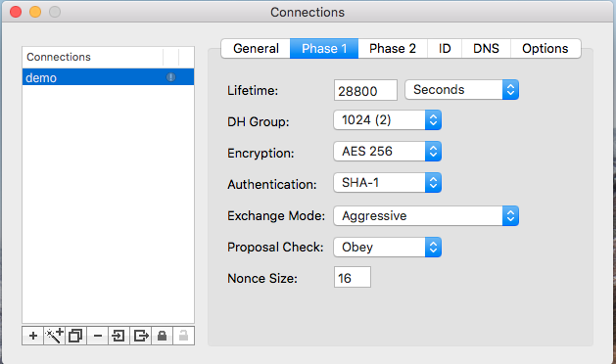The height and width of the screenshot is (364, 616).
Task: Open the Seconds lifetime unit dropdown
Action: [461, 89]
